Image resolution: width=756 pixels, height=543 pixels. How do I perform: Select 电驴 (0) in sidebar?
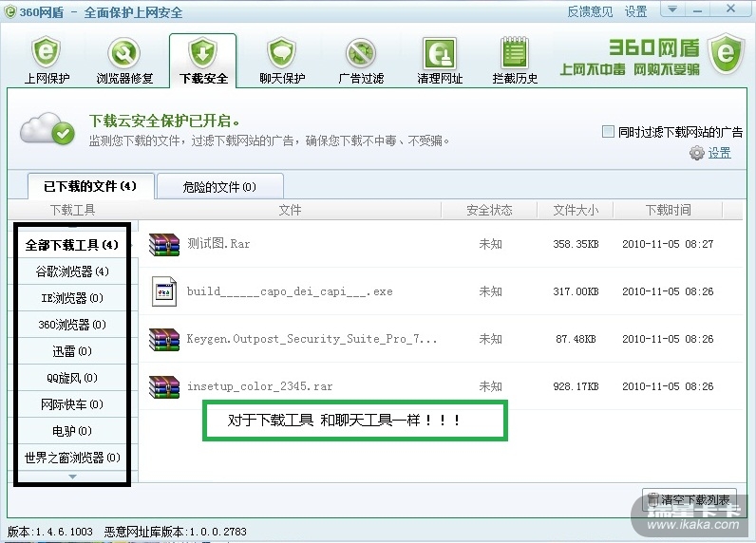point(72,431)
